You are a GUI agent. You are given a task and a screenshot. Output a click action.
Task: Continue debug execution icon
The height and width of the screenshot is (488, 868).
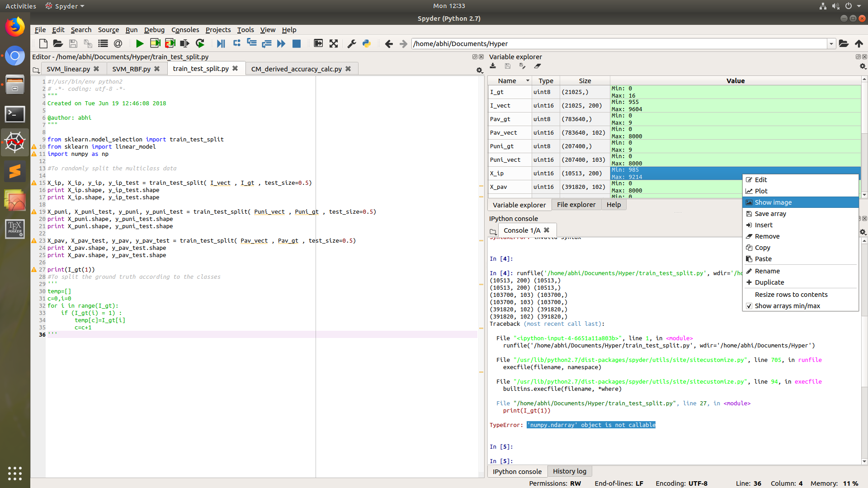point(281,44)
